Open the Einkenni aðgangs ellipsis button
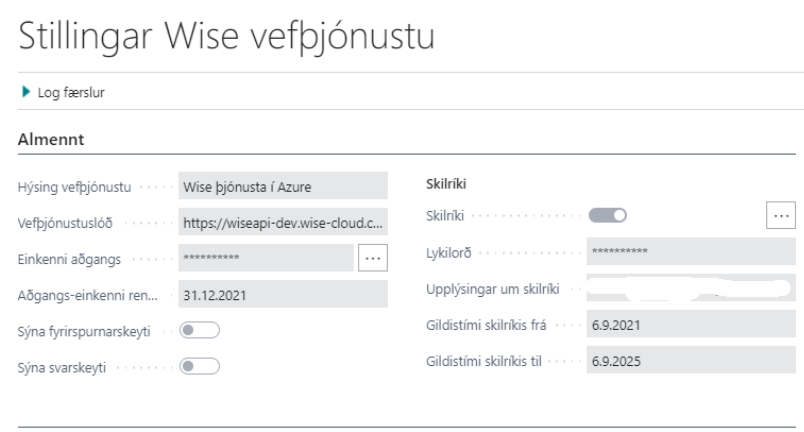 (x=372, y=258)
